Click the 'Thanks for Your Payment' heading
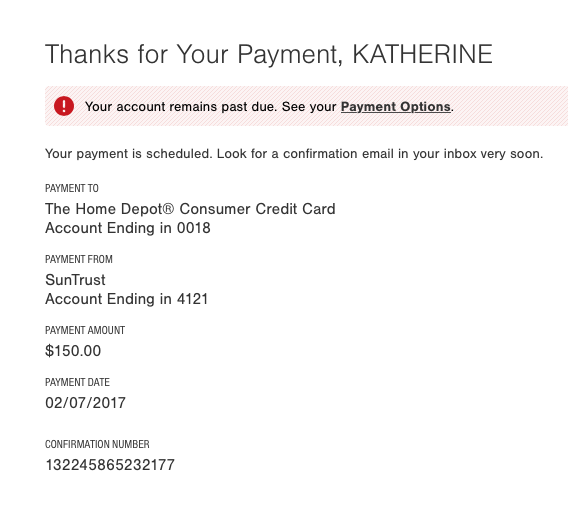This screenshot has height=505, width=568. (269, 54)
